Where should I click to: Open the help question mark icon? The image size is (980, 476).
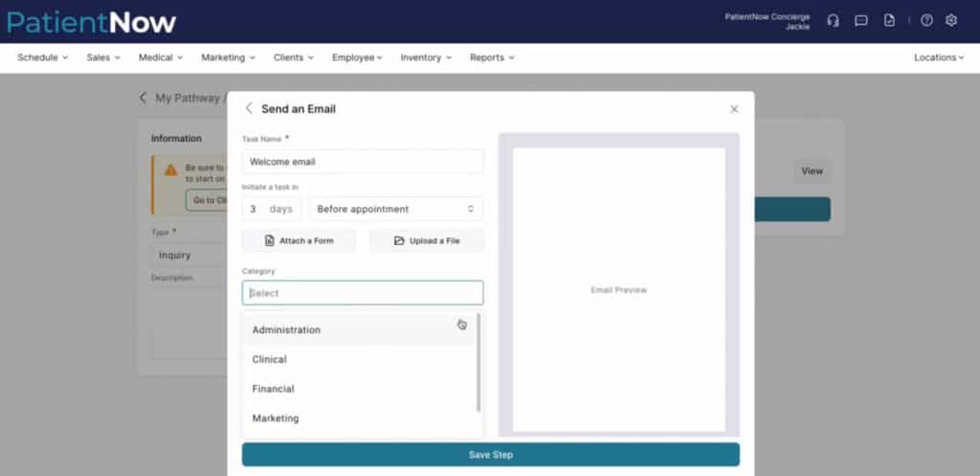926,20
